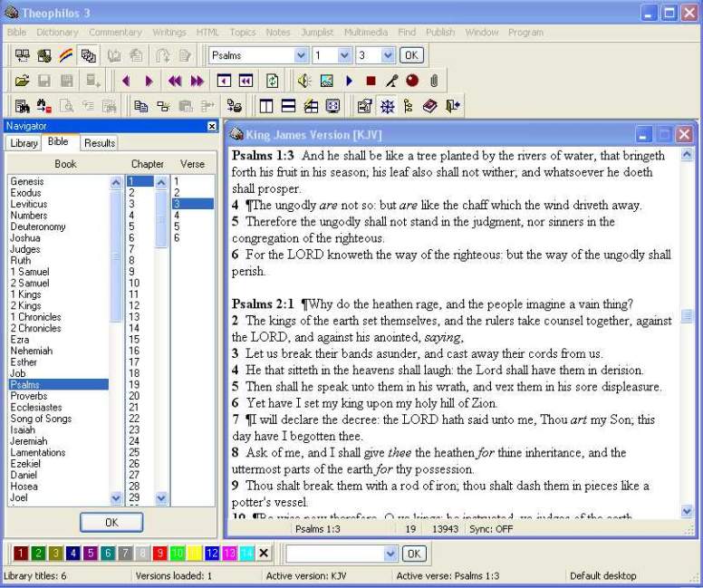Viewport: 703px width, 588px height.
Task: Click the exit door icon
Action: click(x=453, y=106)
